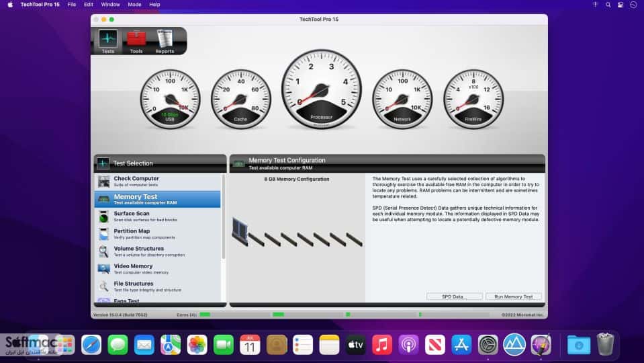Screen dimensions: 644x363
Task: Select the File Structures test row
Action: pos(158,286)
